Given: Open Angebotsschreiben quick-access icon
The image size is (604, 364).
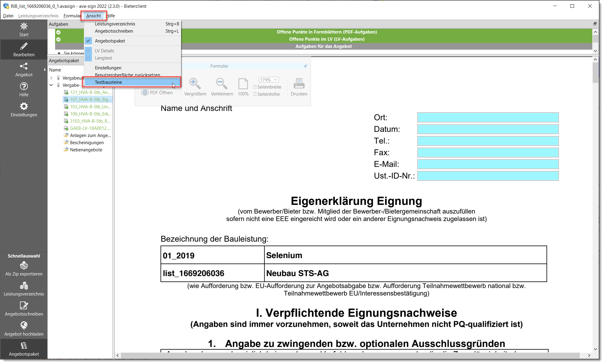Looking at the screenshot, I should [x=24, y=305].
